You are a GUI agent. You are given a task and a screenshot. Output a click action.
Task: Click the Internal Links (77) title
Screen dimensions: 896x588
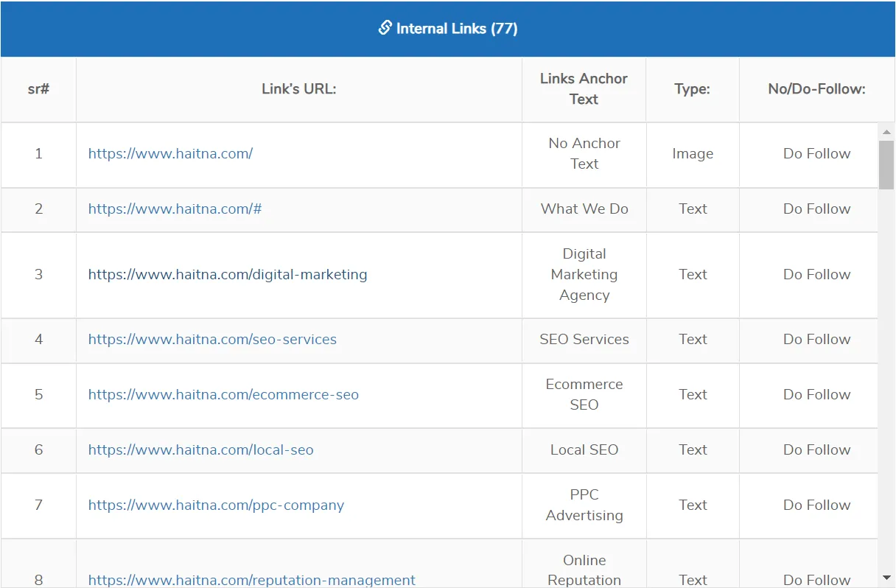[457, 29]
